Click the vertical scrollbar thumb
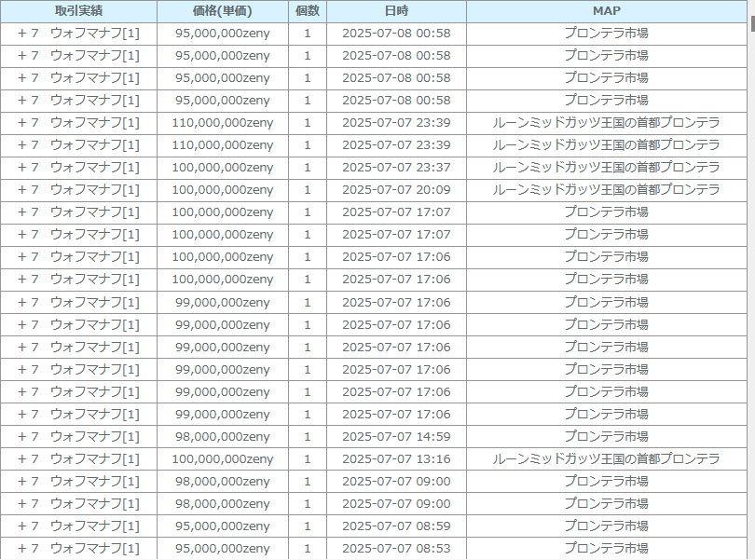The image size is (755, 560). click(x=752, y=23)
